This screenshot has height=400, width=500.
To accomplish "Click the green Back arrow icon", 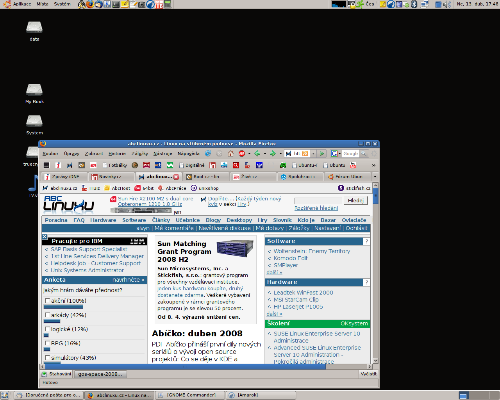I will pyautogui.click(x=257, y=153).
